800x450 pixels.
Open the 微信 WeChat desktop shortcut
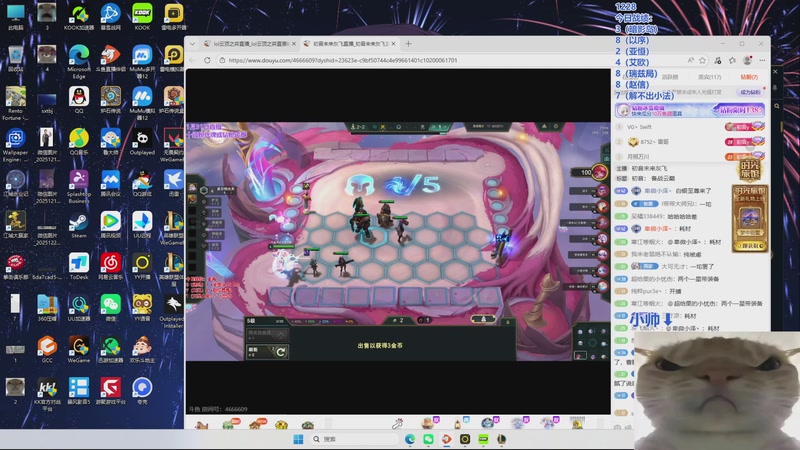tap(110, 308)
